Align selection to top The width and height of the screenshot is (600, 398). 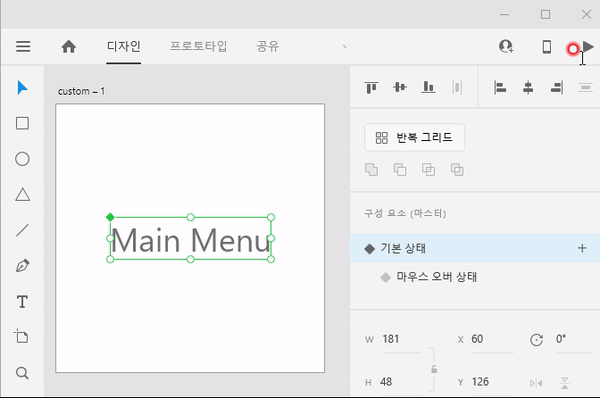pos(371,87)
